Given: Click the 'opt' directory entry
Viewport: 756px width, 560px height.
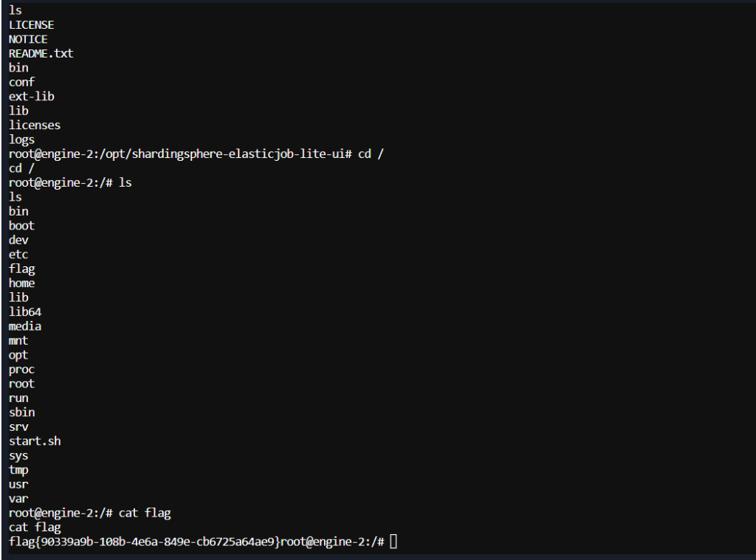Looking at the screenshot, I should click(x=18, y=356).
